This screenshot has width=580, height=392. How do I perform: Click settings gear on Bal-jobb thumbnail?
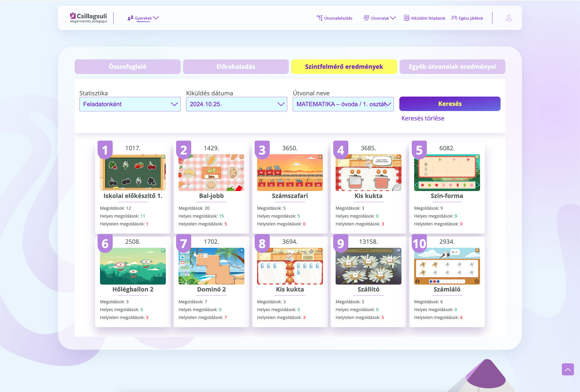tap(242, 157)
